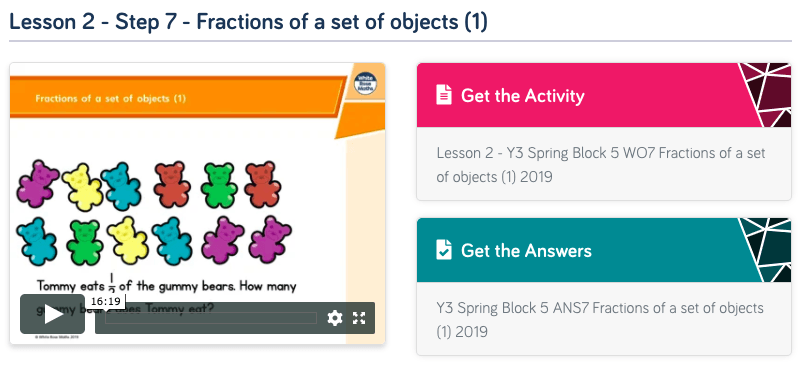This screenshot has width=806, height=379.
Task: Open video settings gear icon
Action: coord(335,318)
